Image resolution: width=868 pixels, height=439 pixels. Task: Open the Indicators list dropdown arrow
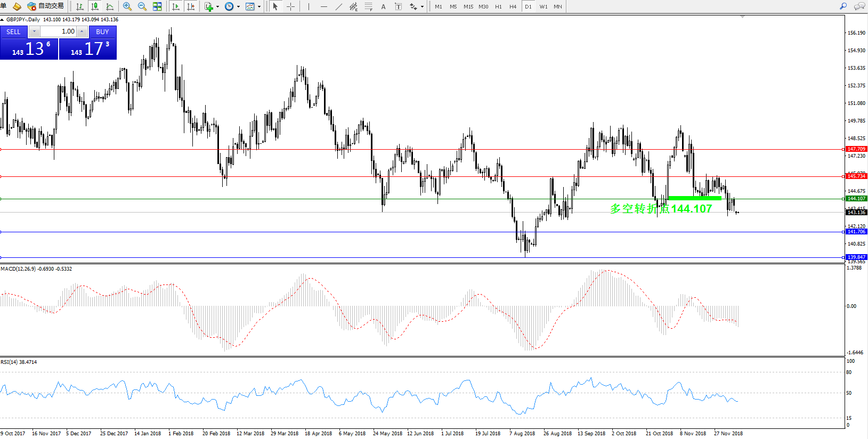point(217,7)
